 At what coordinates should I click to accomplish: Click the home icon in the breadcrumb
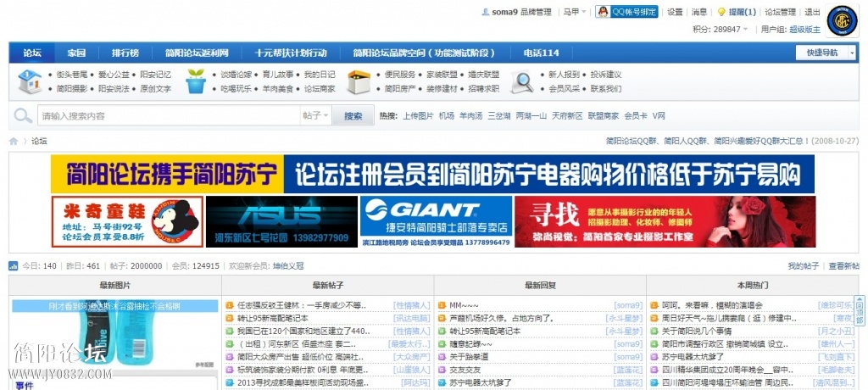coord(14,142)
